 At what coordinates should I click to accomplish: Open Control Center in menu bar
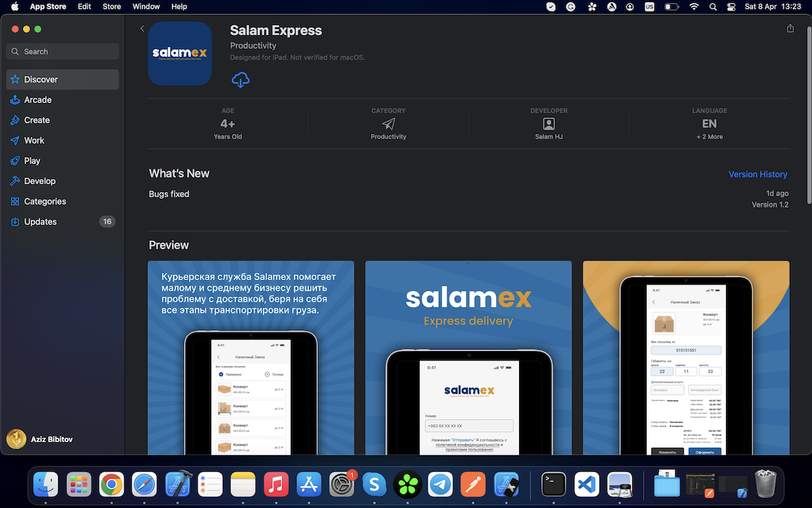pyautogui.click(x=731, y=6)
